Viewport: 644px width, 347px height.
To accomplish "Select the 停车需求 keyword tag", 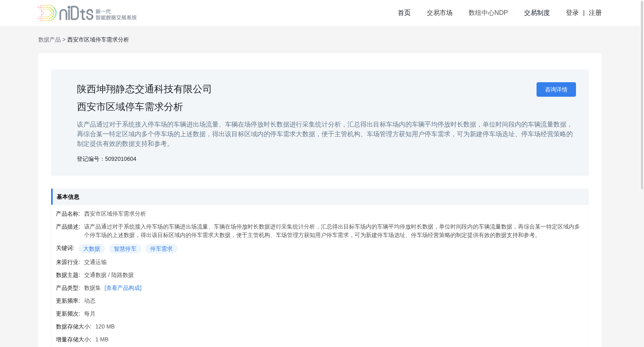I will tap(161, 249).
